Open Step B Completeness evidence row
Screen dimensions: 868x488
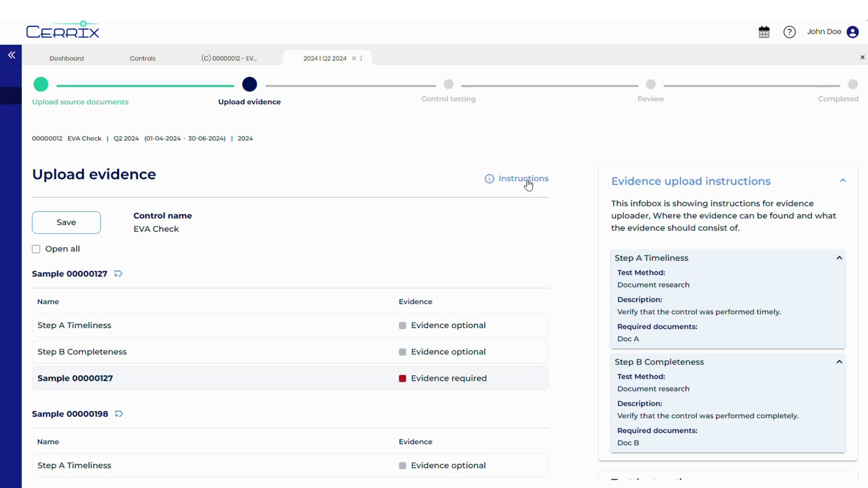click(x=290, y=352)
